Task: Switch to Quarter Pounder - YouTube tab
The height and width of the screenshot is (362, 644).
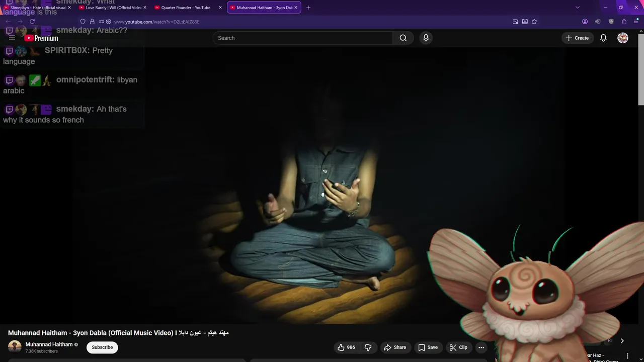Action: coord(189,8)
